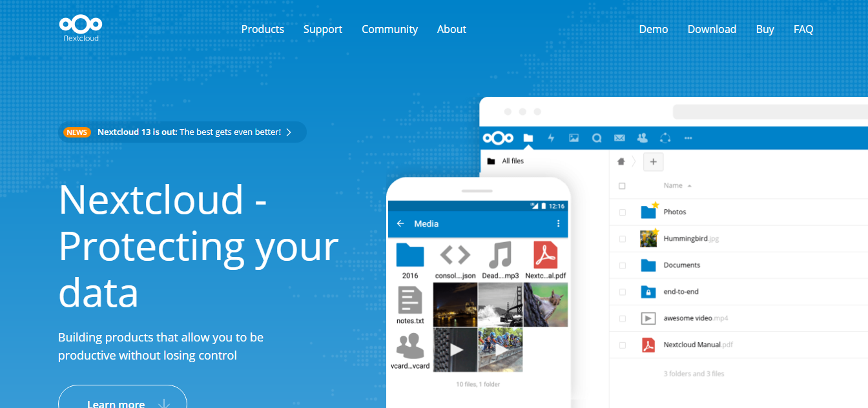Open the plus button to create new file
Screen dimensions: 868x408
[653, 161]
